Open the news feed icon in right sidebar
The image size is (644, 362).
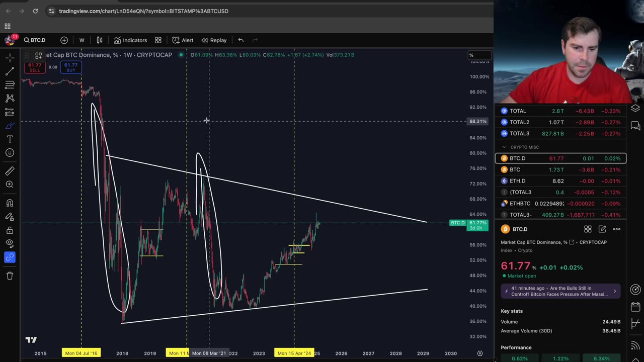(635, 345)
